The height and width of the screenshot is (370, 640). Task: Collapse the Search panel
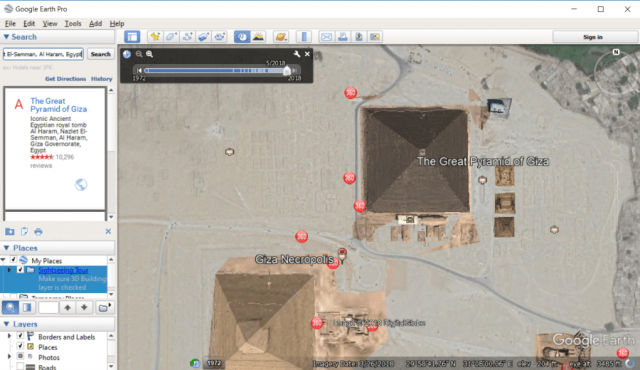7,37
